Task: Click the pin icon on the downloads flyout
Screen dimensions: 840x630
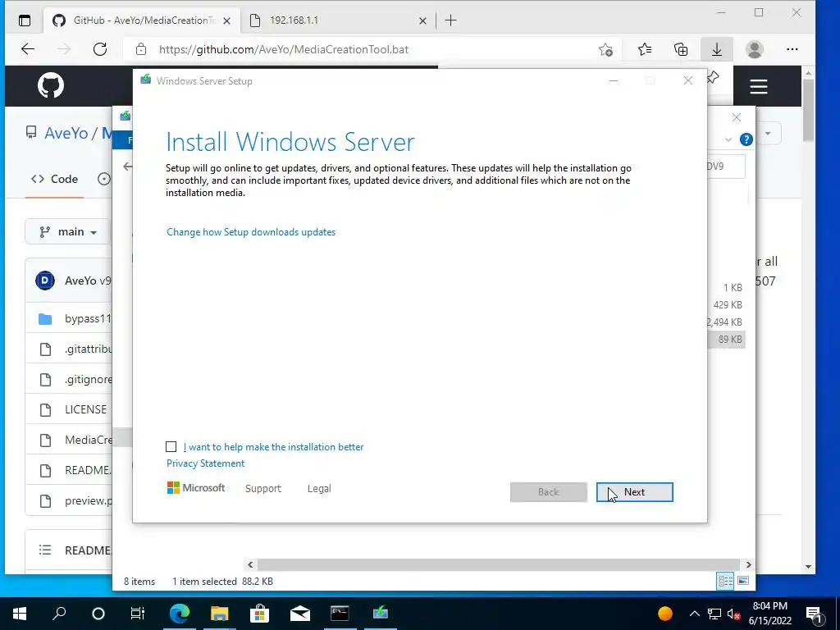Action: pyautogui.click(x=713, y=78)
